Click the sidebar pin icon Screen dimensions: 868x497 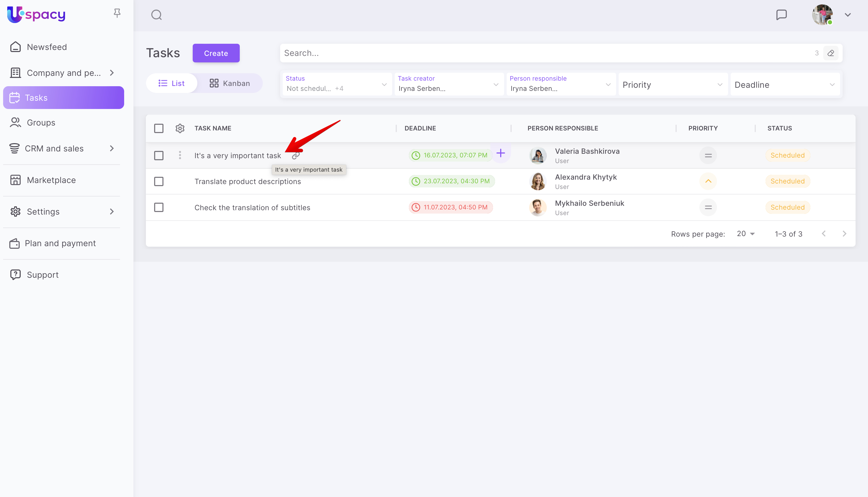(117, 13)
